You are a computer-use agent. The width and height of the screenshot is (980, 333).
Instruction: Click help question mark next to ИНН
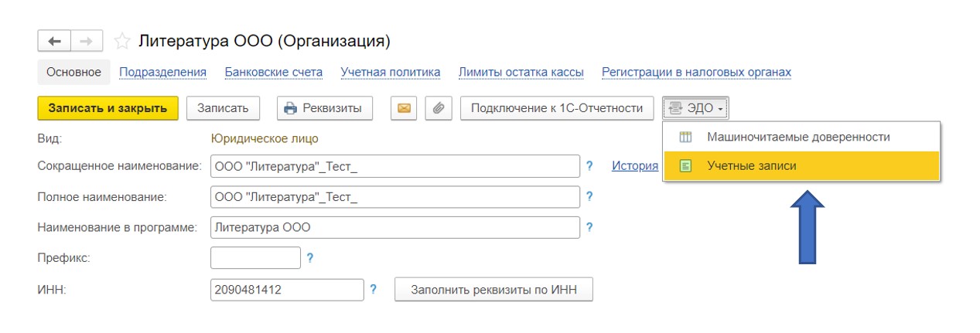point(374,290)
